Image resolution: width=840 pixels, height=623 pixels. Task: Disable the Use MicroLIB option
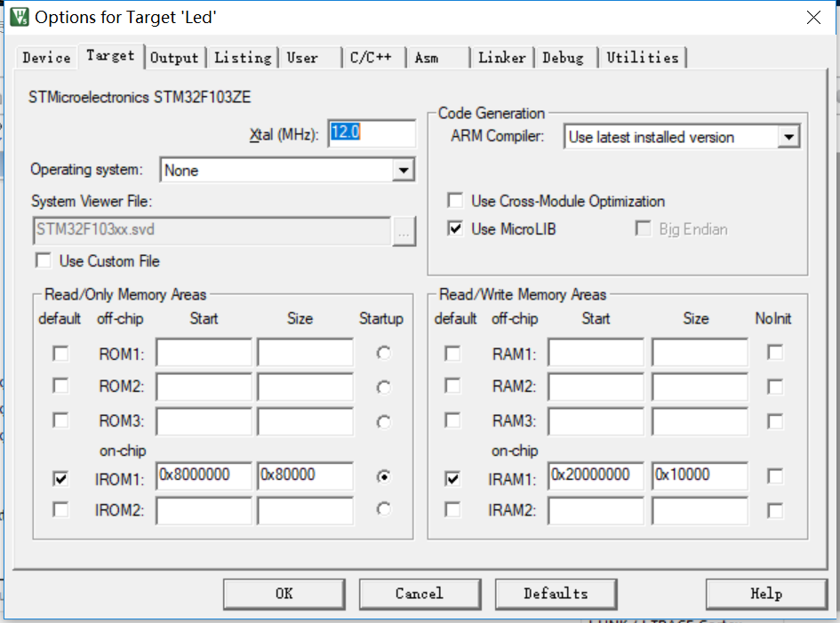coord(455,228)
